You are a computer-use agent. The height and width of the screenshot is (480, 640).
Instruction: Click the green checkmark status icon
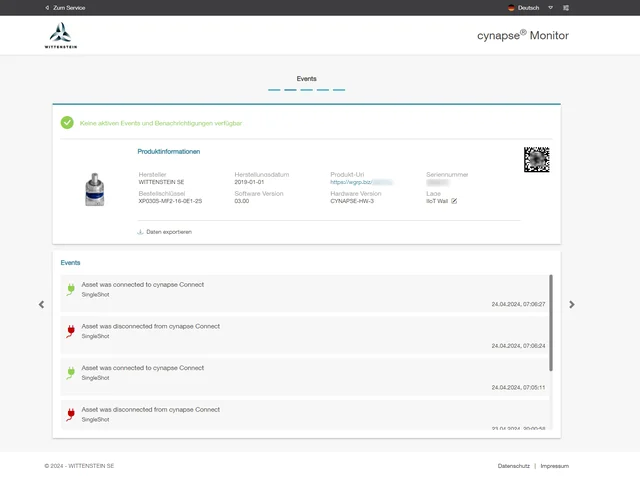click(x=67, y=123)
